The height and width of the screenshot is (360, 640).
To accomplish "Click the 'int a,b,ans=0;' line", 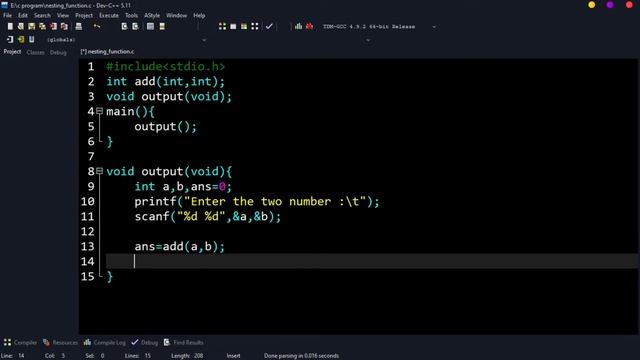I will point(183,187).
